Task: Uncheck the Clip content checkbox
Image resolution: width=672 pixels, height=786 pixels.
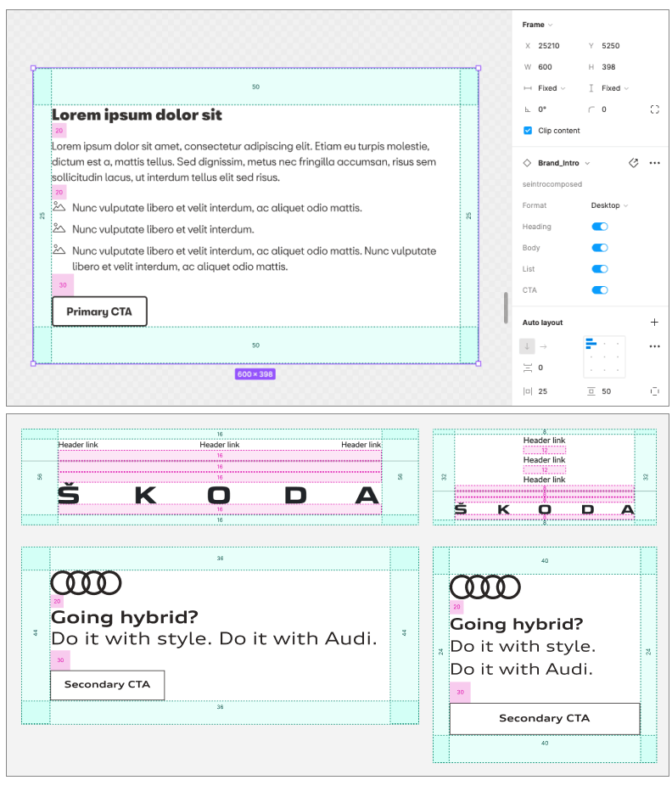Action: point(527,131)
